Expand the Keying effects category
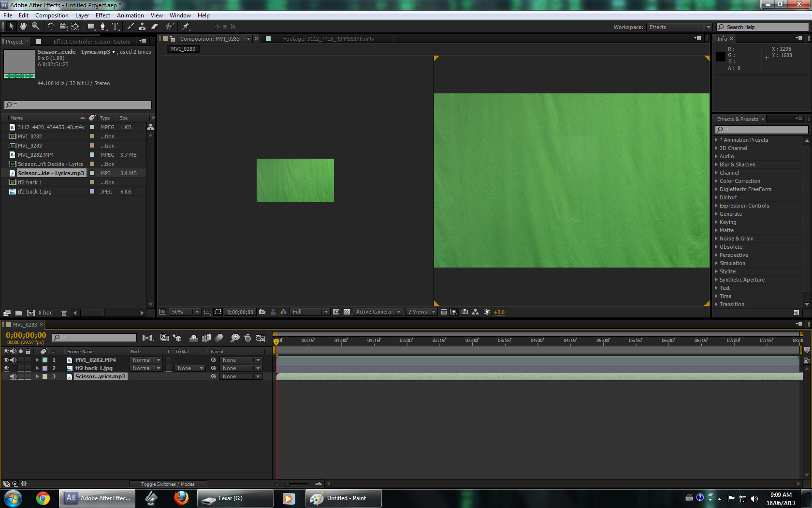Image resolution: width=812 pixels, height=508 pixels. click(717, 222)
